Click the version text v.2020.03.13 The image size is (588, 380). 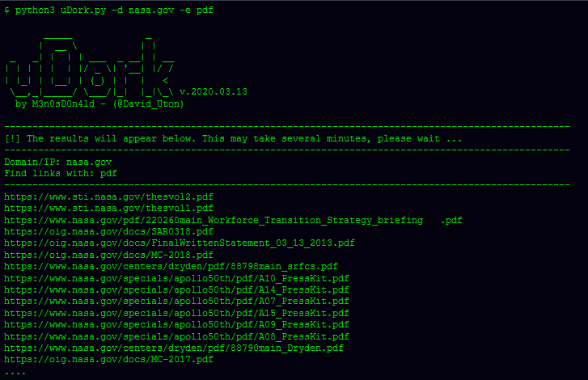click(x=214, y=92)
